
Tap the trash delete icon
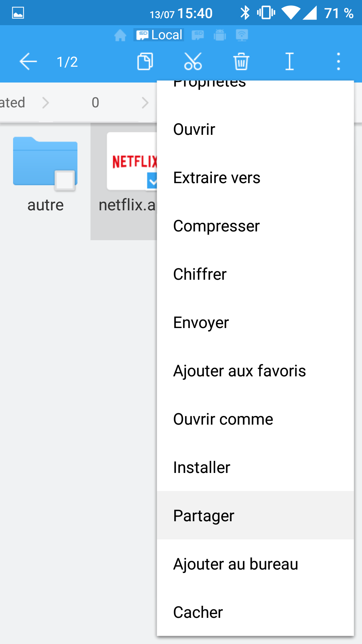(241, 62)
